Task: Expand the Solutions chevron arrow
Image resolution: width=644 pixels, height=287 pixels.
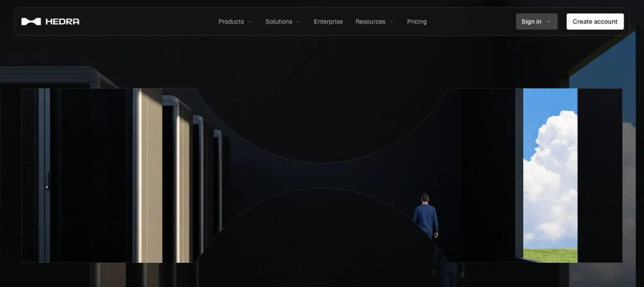Action: (x=298, y=21)
